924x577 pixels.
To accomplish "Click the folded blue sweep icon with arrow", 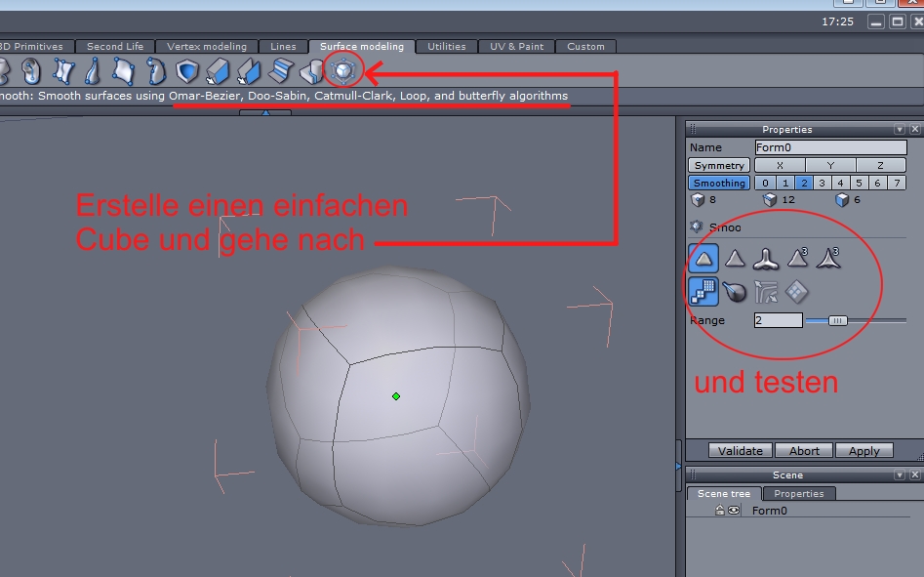I will (249, 71).
